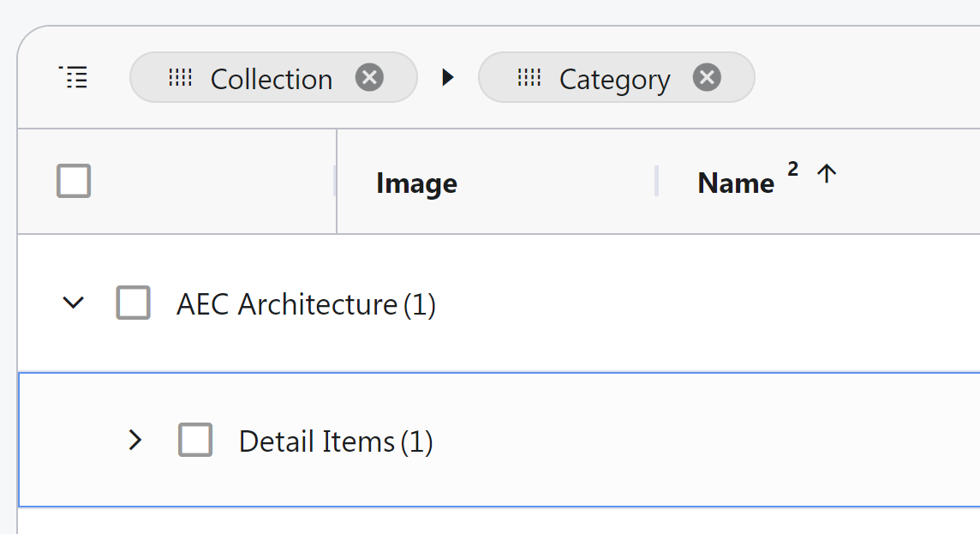Click the arrow separator between group chips
The width and height of the screenshot is (980, 534).
447,78
